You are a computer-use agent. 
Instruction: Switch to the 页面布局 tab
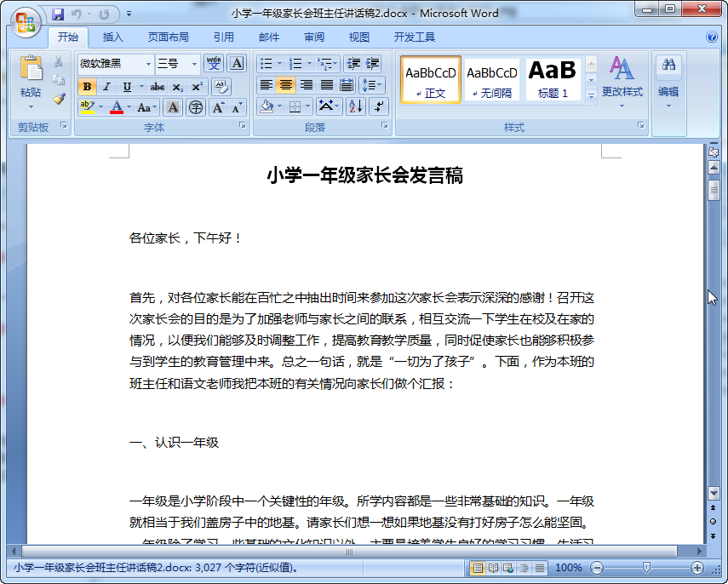pyautogui.click(x=168, y=37)
